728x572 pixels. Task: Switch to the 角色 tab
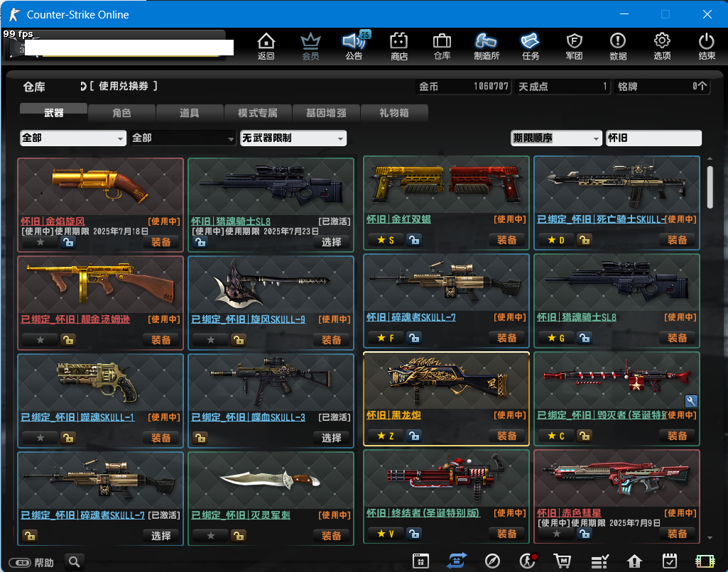pyautogui.click(x=121, y=112)
